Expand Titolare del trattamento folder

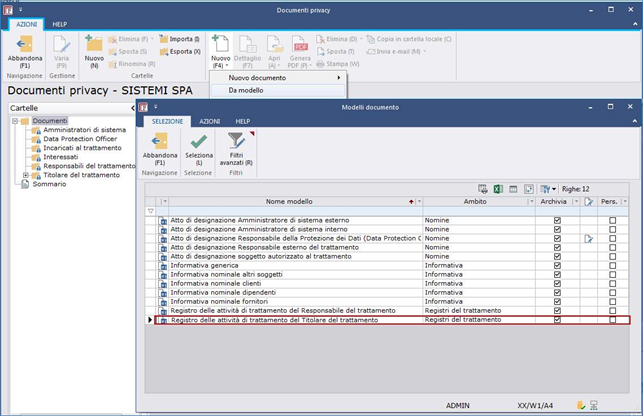click(26, 175)
